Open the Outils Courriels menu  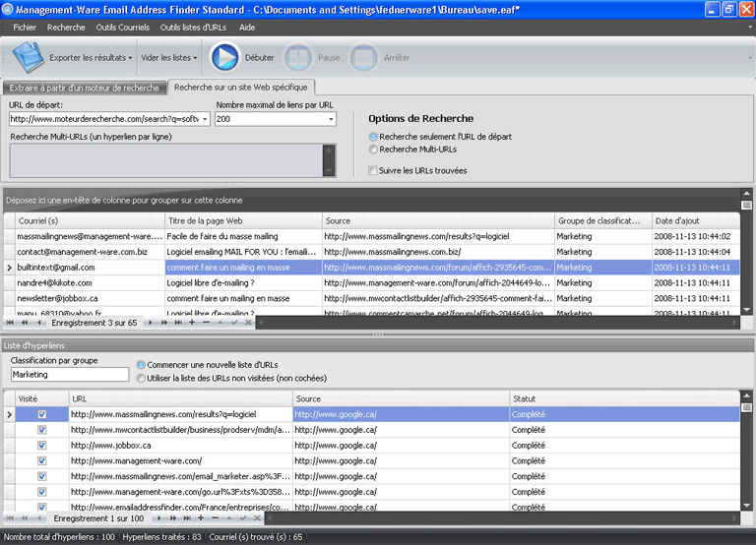click(x=122, y=28)
